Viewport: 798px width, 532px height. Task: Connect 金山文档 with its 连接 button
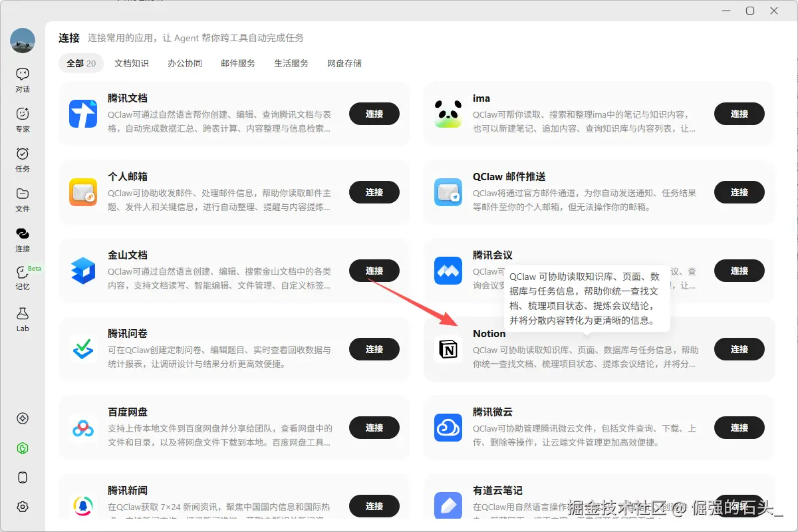[x=374, y=271]
